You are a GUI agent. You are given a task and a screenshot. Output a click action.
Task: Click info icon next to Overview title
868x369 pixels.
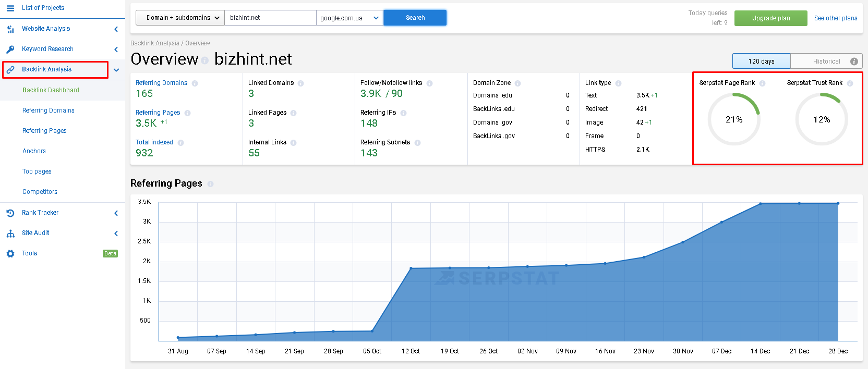(x=204, y=60)
